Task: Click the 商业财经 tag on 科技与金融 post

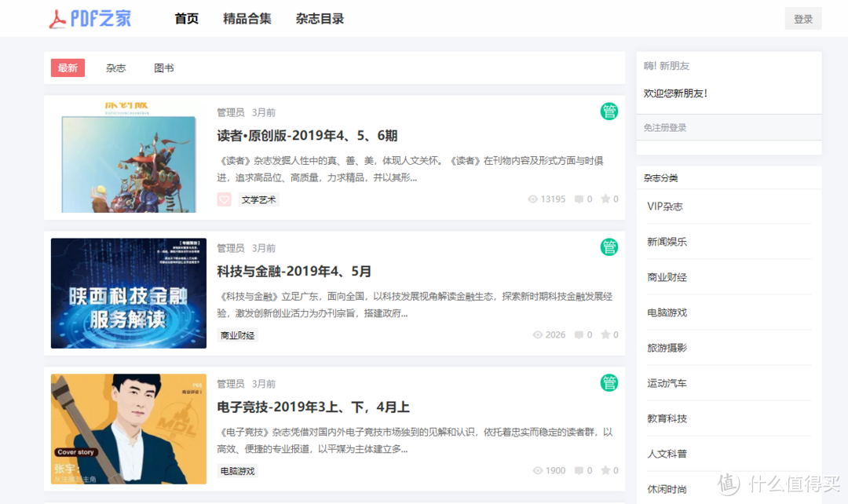Action: [x=237, y=335]
